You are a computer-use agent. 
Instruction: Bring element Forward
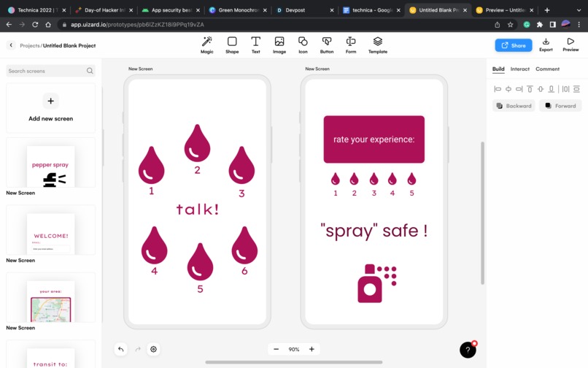[560, 106]
